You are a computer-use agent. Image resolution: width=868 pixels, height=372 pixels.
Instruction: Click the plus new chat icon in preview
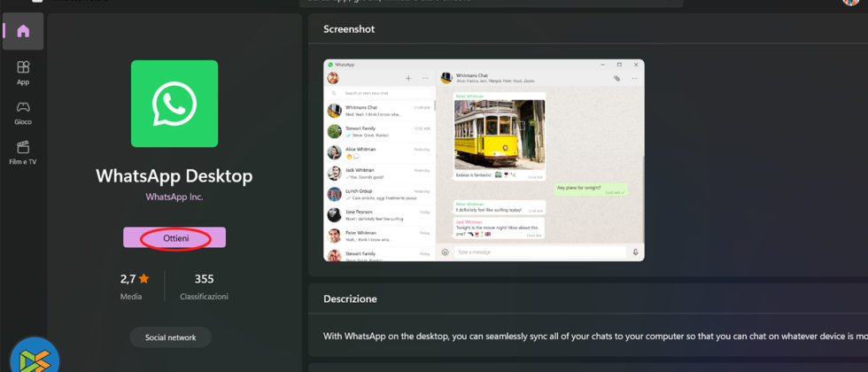pyautogui.click(x=408, y=78)
